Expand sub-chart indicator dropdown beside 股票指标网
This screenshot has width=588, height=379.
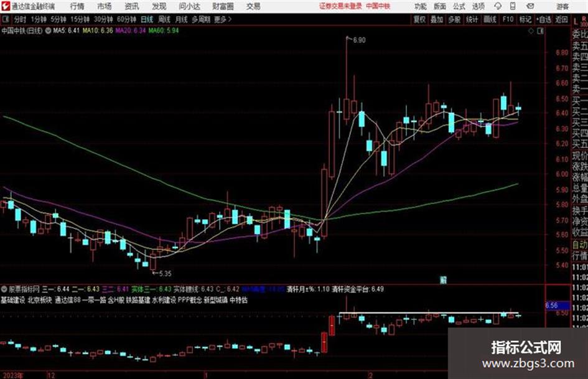(4, 289)
